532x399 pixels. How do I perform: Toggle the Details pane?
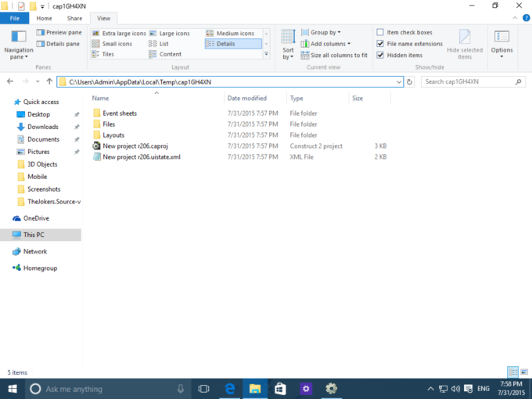coord(58,44)
